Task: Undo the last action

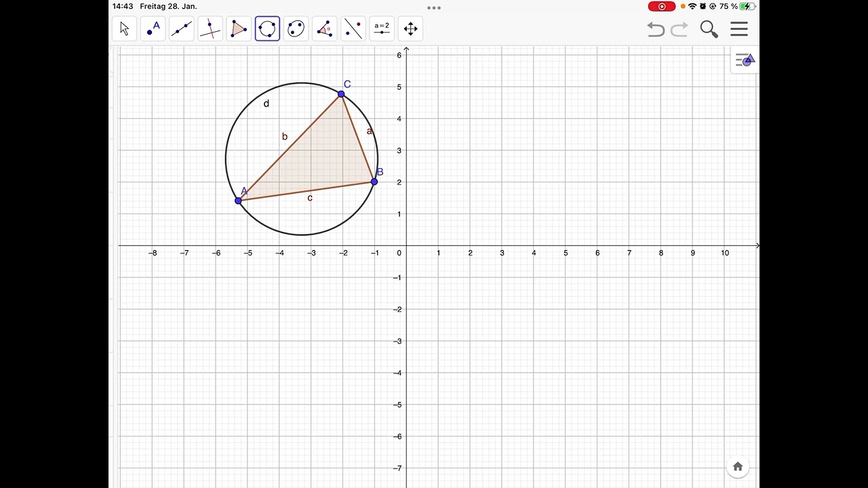Action: tap(656, 29)
